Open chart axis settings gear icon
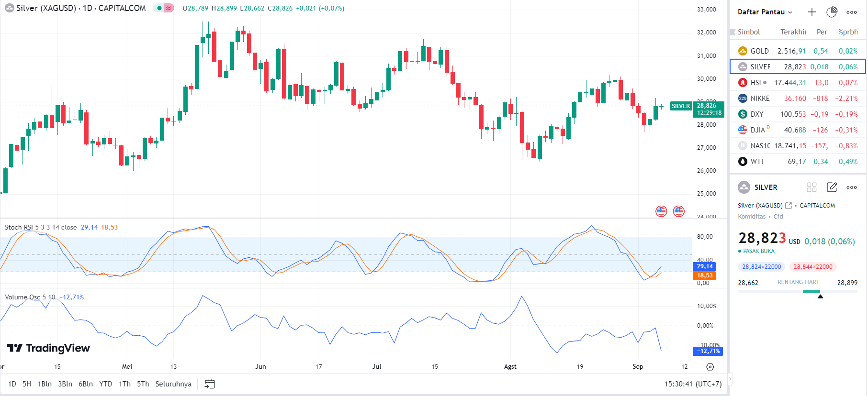Screen dimensions: 868x396 pos(710,367)
